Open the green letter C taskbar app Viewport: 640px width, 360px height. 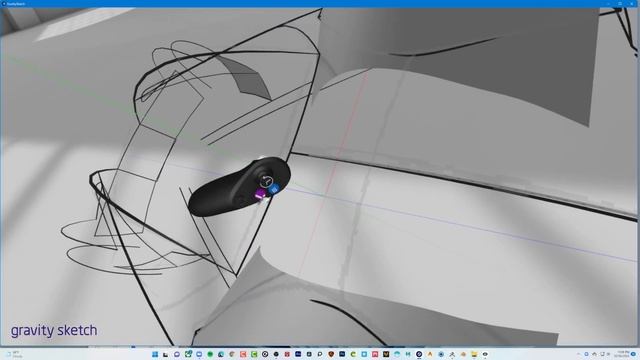tap(353, 354)
